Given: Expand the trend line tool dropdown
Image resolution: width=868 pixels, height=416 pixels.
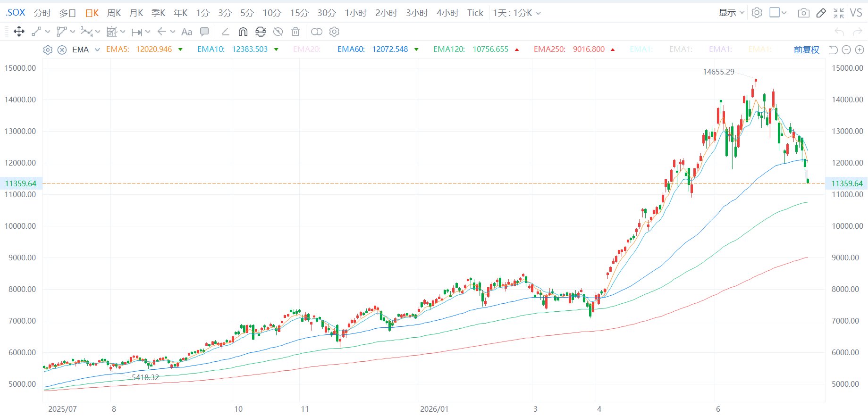Looking at the screenshot, I should 48,32.
